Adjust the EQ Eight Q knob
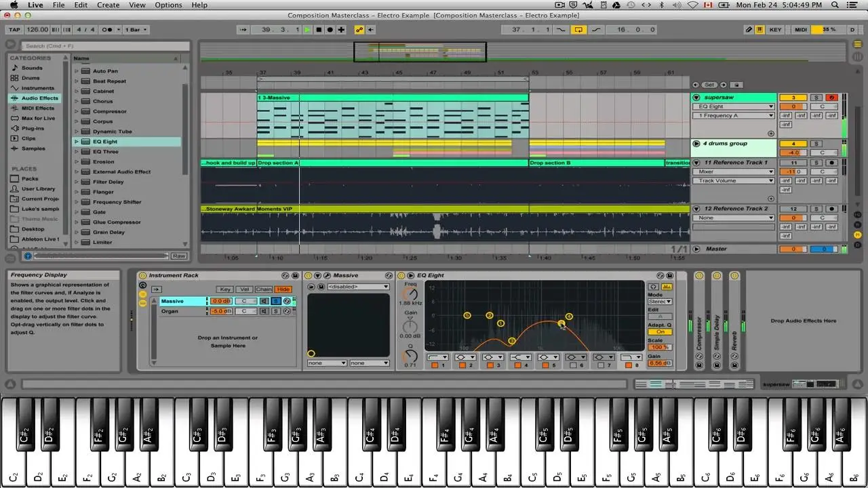The image size is (868, 488). tap(410, 355)
